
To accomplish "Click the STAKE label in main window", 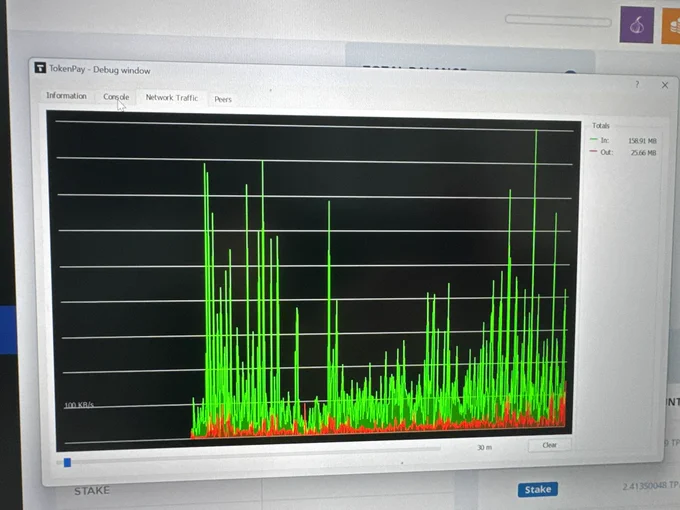I will [92, 491].
